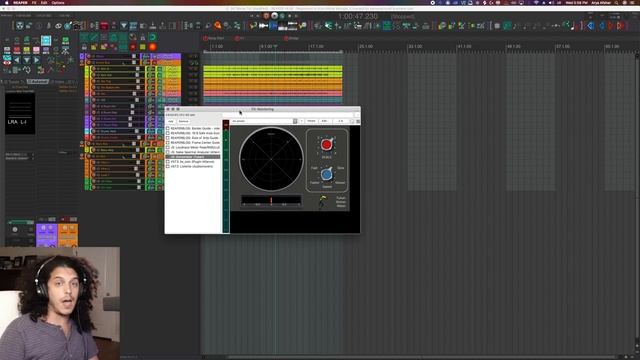Toggle VST3 bx_solo FX checkbox
The height and width of the screenshot is (360, 640).
168,162
